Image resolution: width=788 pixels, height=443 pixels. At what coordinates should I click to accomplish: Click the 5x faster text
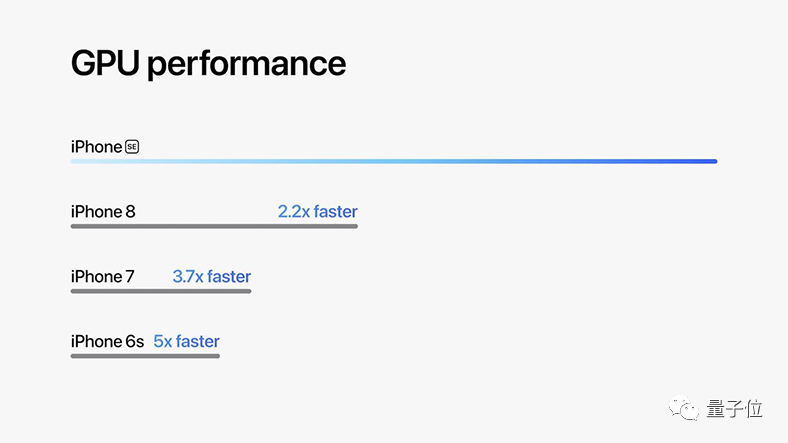click(x=186, y=341)
